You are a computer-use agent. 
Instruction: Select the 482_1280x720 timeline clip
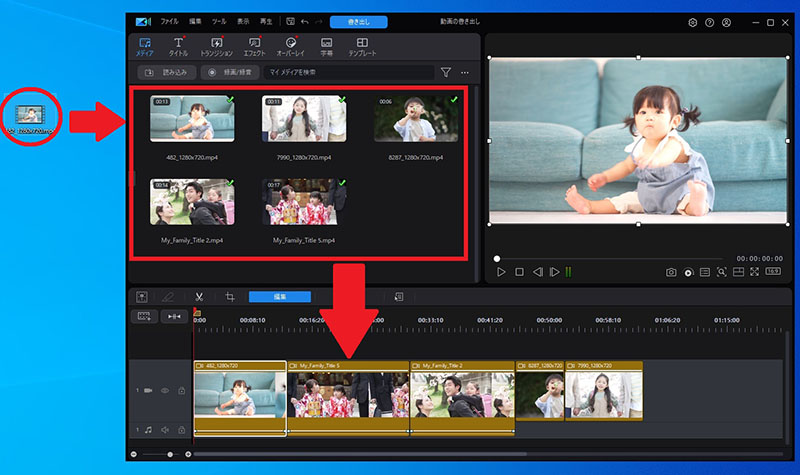coord(240,397)
